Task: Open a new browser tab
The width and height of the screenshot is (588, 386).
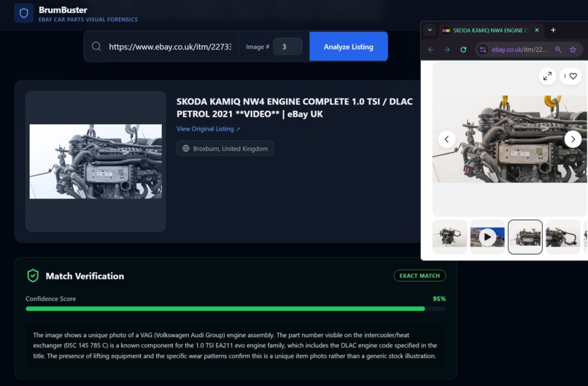Action: pos(553,30)
